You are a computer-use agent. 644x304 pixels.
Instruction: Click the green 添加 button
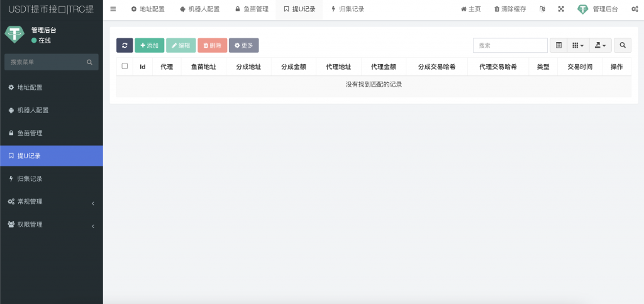[149, 45]
